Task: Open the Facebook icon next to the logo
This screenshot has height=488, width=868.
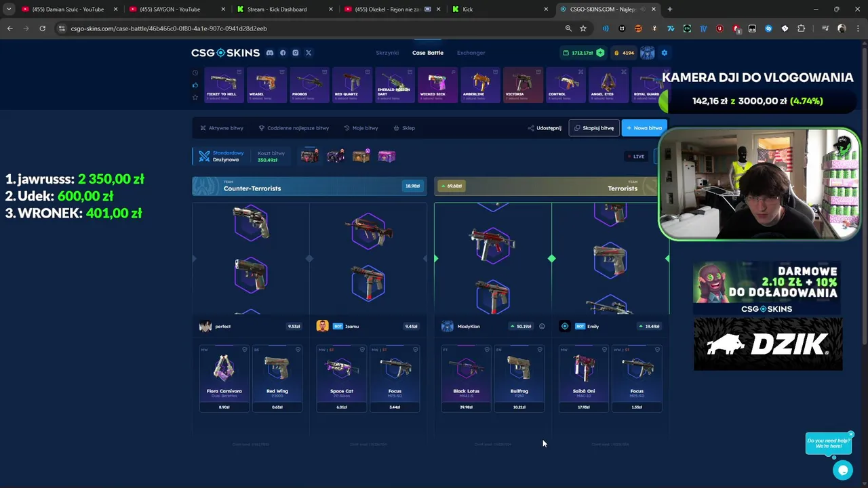Action: 283,53
